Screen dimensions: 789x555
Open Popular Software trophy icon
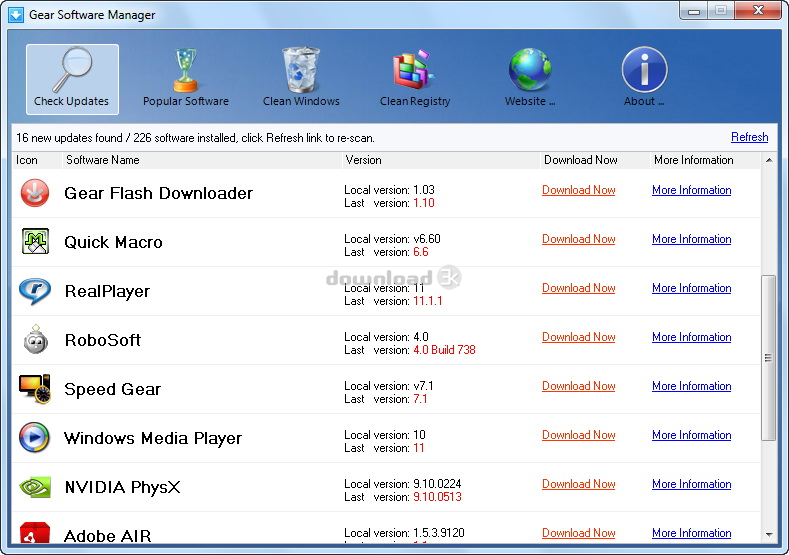[x=186, y=79]
